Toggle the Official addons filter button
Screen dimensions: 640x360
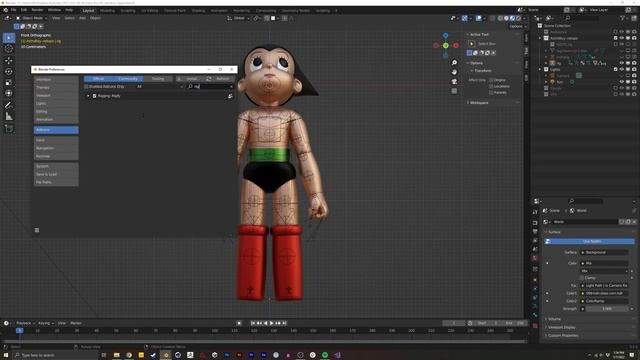(x=99, y=78)
